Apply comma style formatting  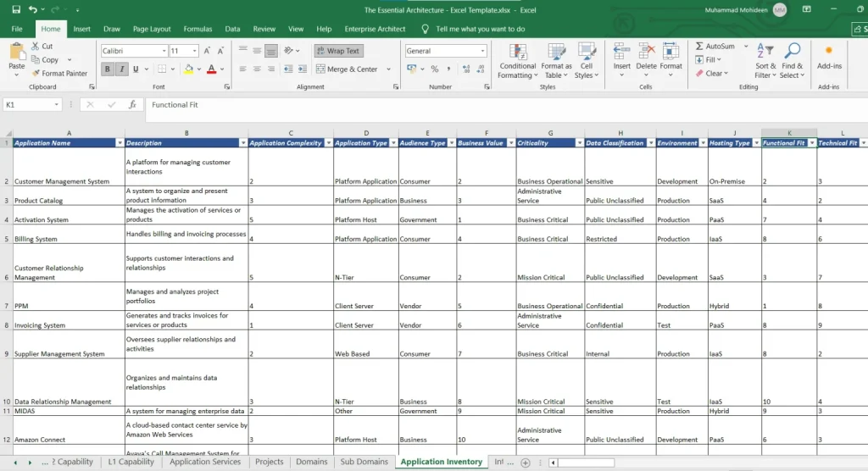pyautogui.click(x=448, y=69)
